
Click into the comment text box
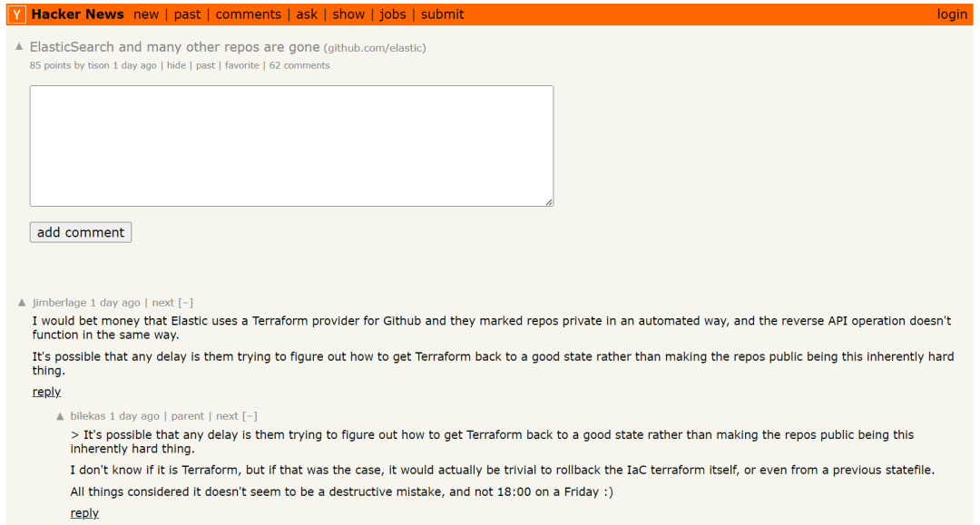(292, 146)
